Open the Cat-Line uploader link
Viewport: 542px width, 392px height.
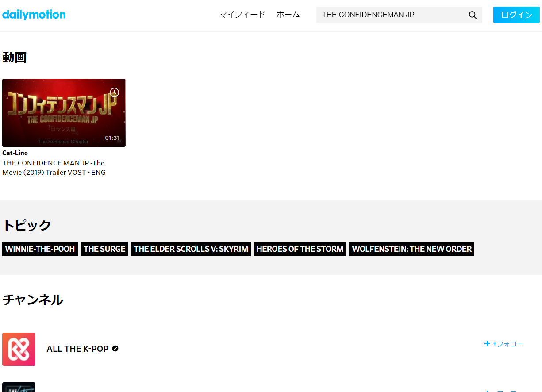tap(15, 153)
